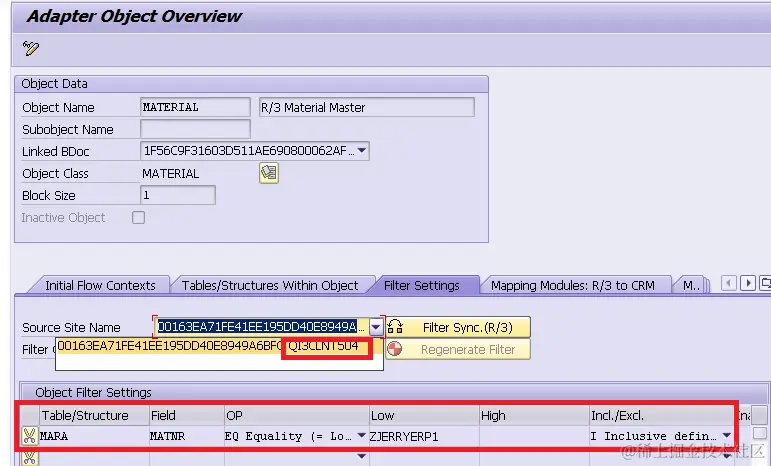Open the tab list icon
The width and height of the screenshot is (771, 466).
coord(765,284)
